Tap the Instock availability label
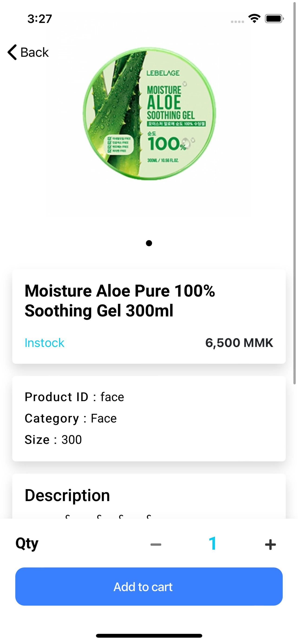 pyautogui.click(x=44, y=343)
